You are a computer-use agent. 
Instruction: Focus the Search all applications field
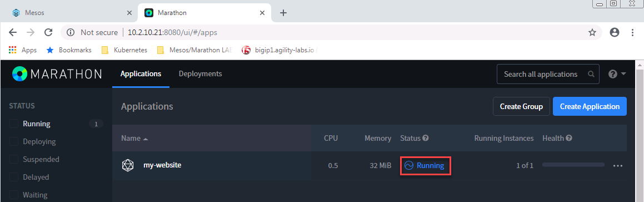[548, 74]
